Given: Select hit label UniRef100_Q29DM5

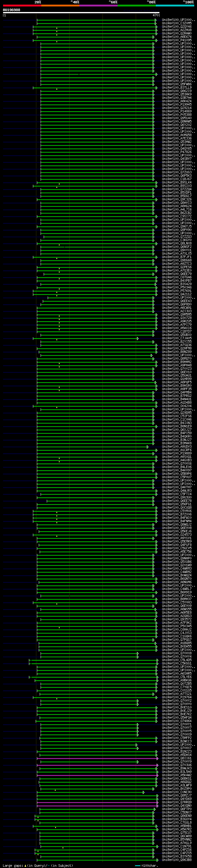Looking at the screenshot, I should 177,413.
